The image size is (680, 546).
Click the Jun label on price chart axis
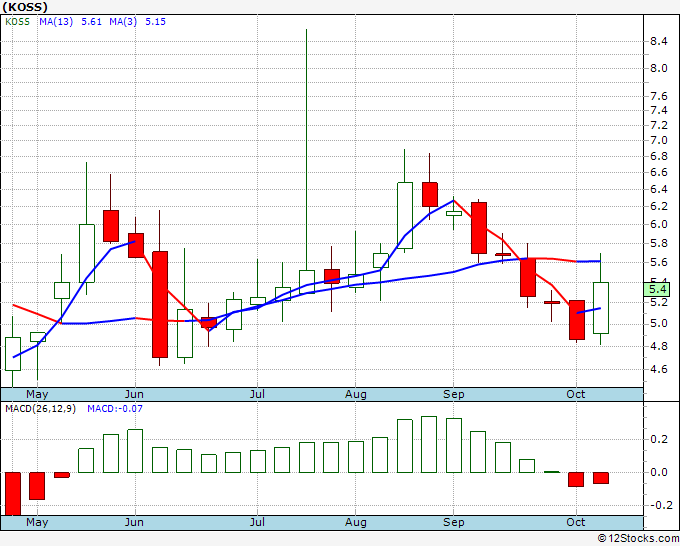(x=134, y=394)
